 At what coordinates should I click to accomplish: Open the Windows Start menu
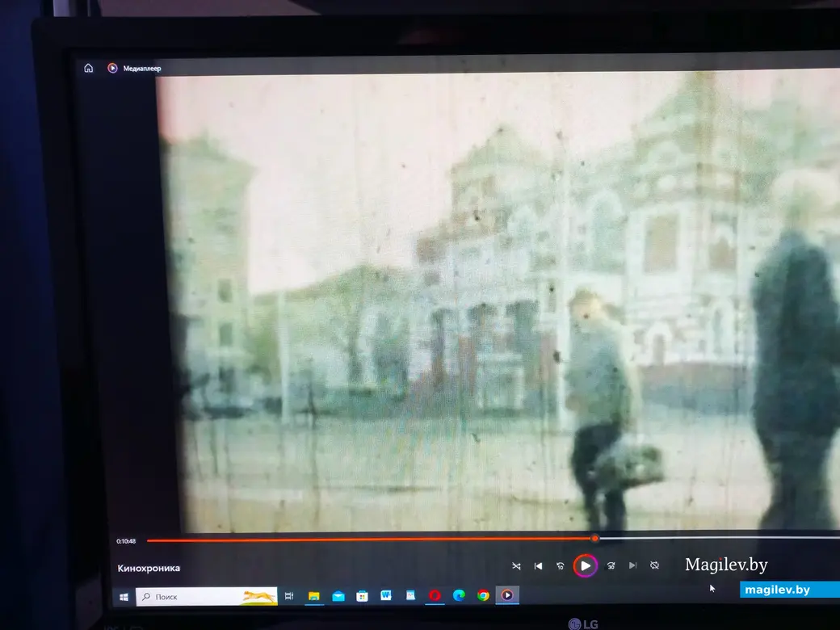pyautogui.click(x=124, y=597)
